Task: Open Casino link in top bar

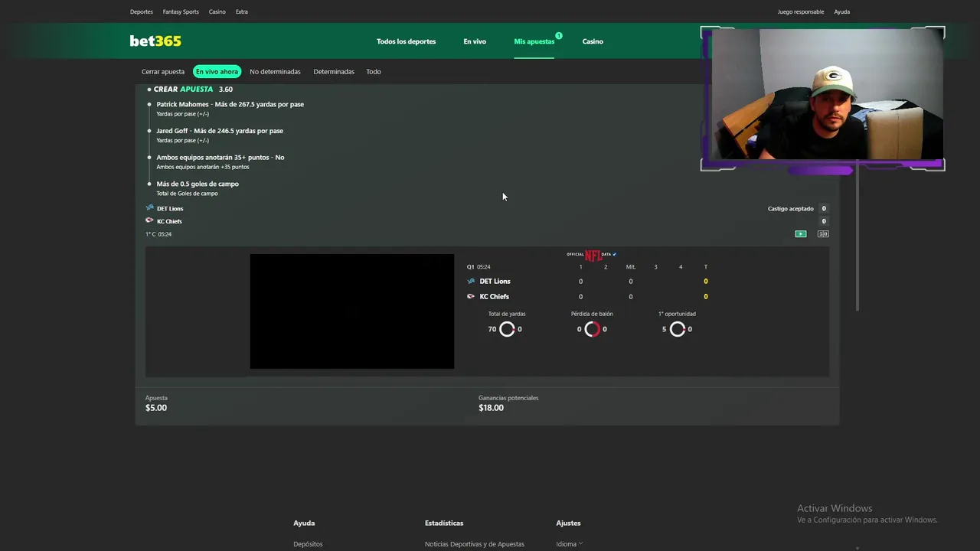Action: 217,11
